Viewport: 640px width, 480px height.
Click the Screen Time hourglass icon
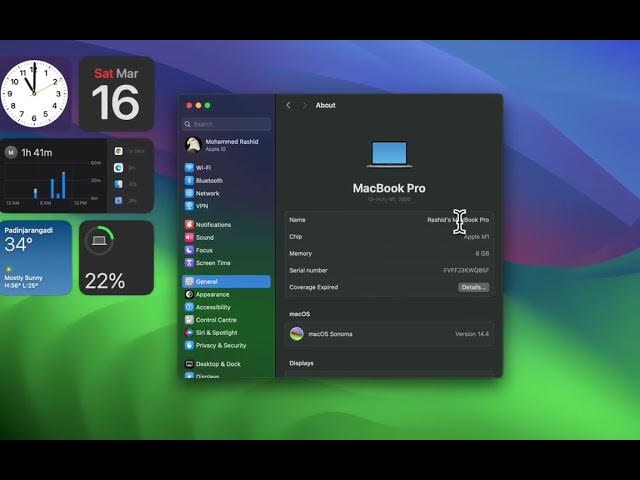click(189, 263)
